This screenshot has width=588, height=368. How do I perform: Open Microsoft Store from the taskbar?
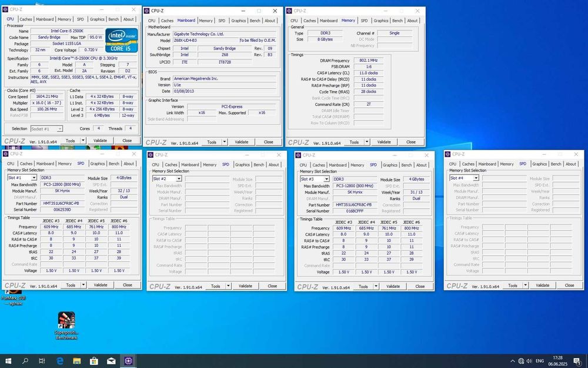[x=93, y=361]
